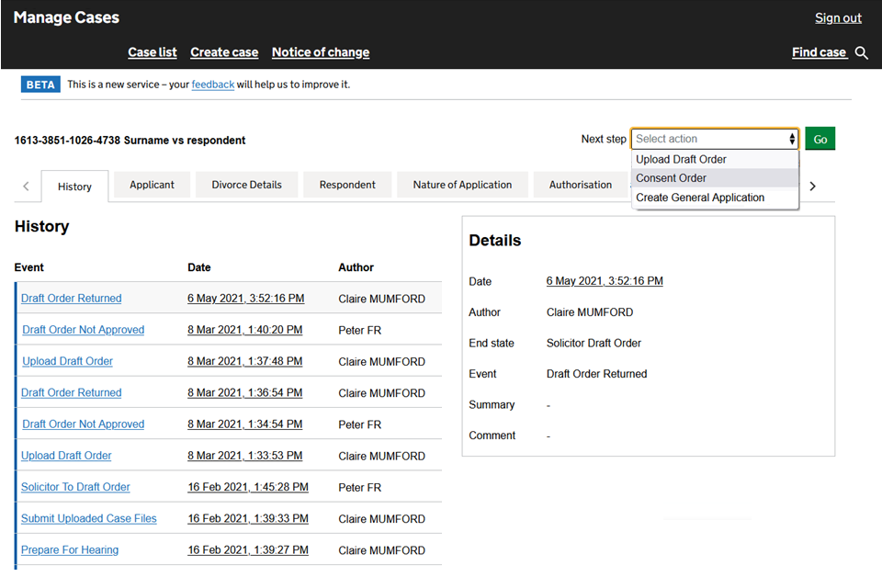882x588 pixels.
Task: Go to Create case in the header
Action: point(224,52)
